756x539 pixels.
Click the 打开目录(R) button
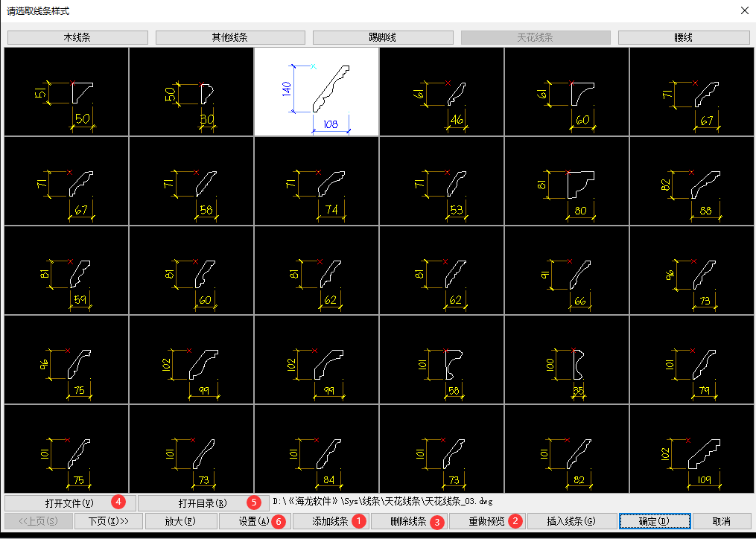pyautogui.click(x=203, y=503)
